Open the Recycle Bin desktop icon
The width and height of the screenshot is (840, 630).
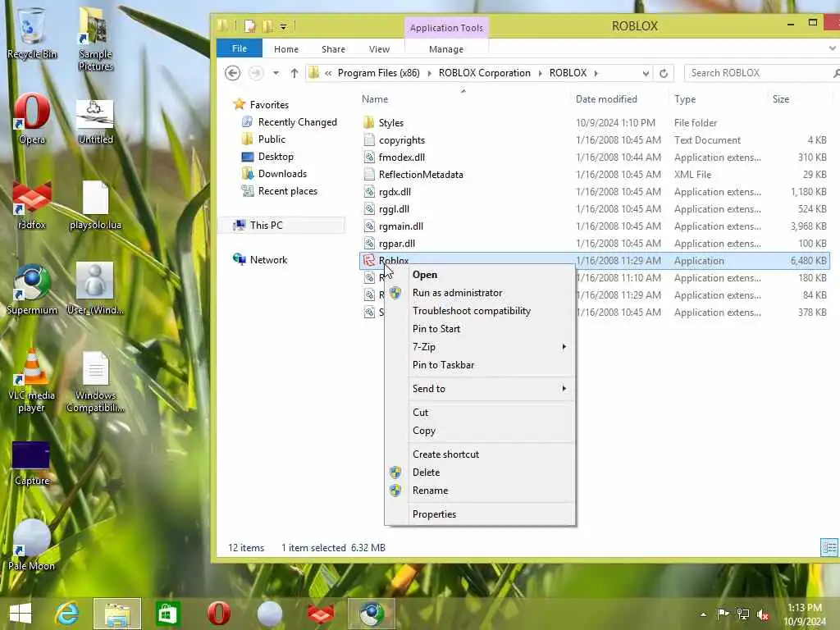pyautogui.click(x=32, y=32)
